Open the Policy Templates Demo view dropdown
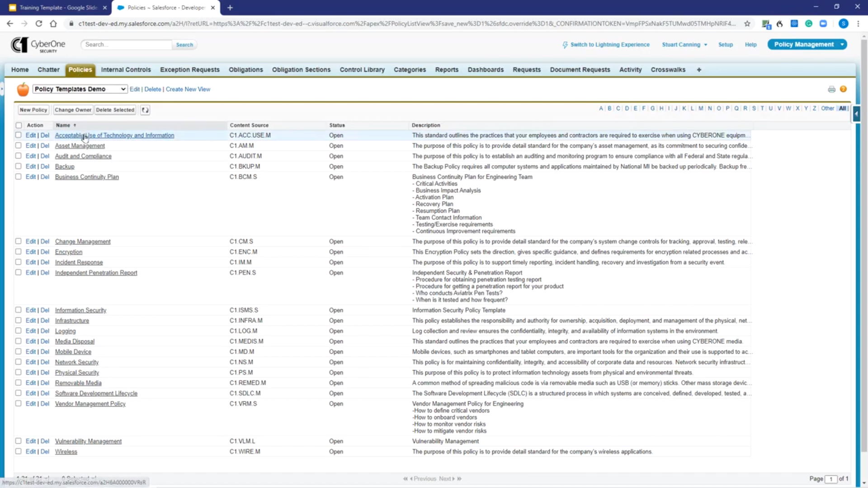868x488 pixels. (x=80, y=89)
